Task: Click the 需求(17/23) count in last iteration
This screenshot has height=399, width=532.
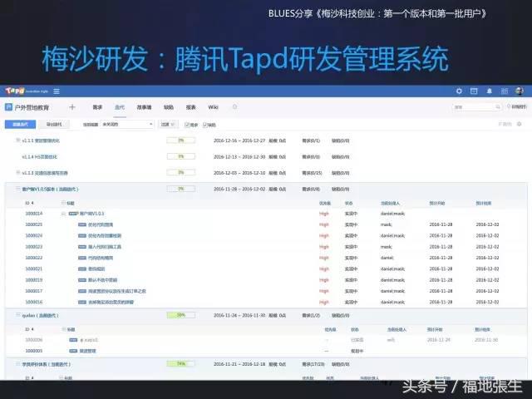Action: tap(313, 364)
